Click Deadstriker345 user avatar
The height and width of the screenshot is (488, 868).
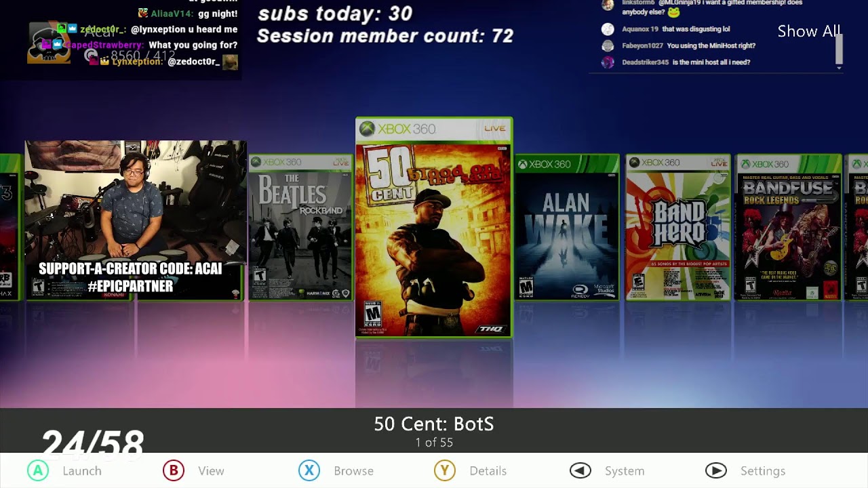tap(608, 62)
